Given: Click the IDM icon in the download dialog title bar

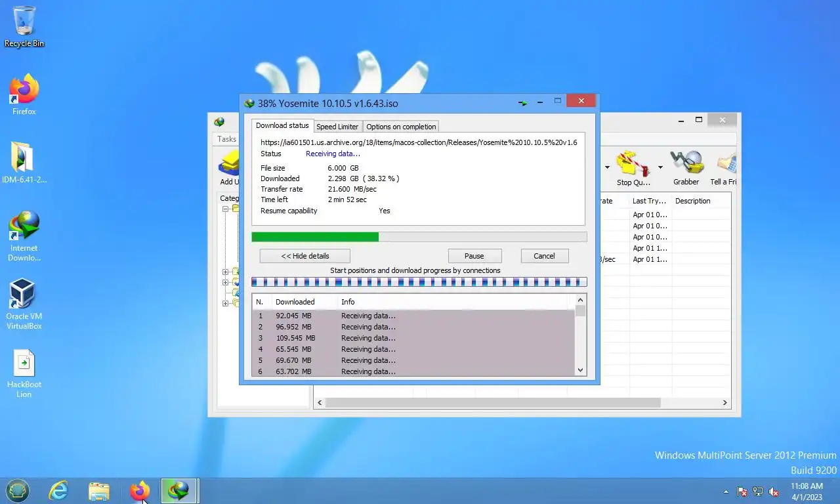Looking at the screenshot, I should coord(249,103).
